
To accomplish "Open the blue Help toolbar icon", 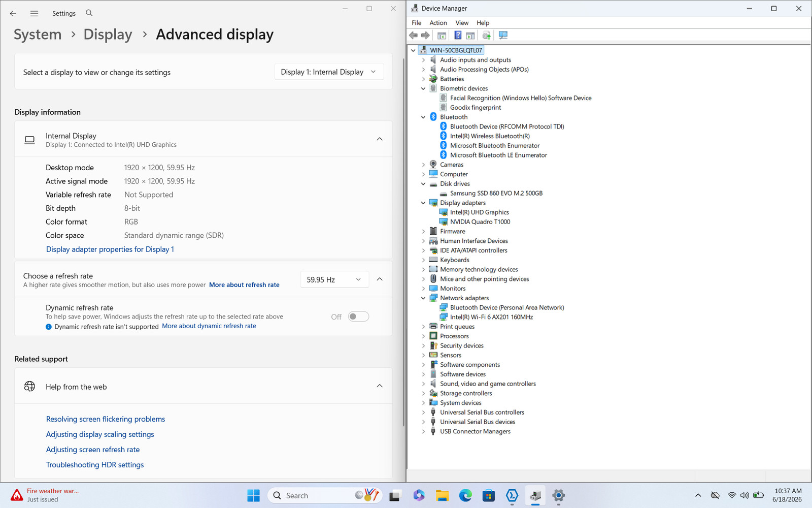I will pyautogui.click(x=458, y=35).
